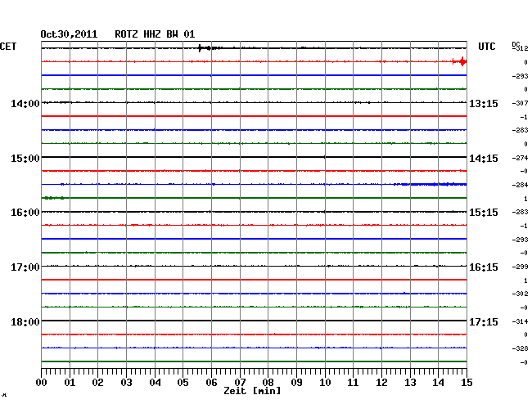Click the DC offset value -328

(x=521, y=348)
